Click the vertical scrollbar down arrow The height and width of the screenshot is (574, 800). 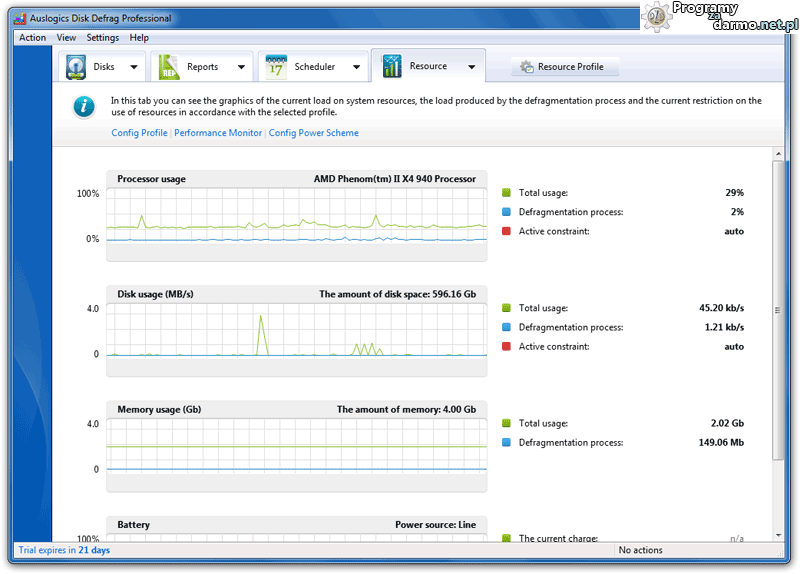pos(778,534)
